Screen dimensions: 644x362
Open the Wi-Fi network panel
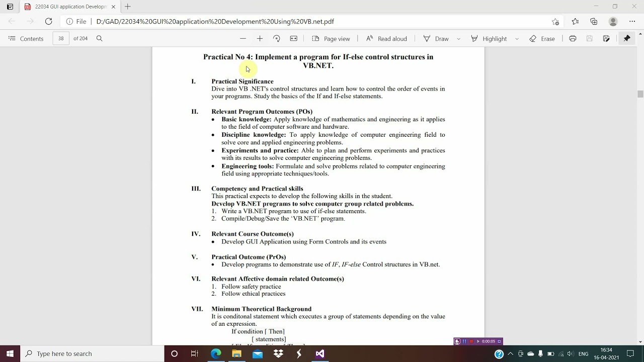pyautogui.click(x=561, y=354)
